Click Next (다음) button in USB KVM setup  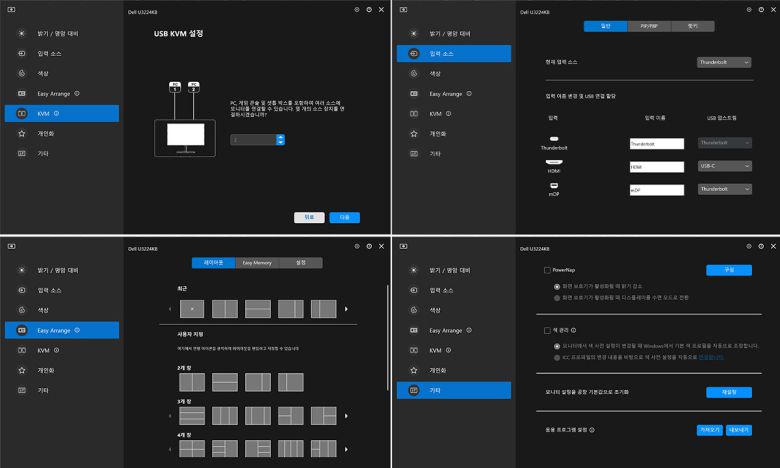pyautogui.click(x=345, y=217)
